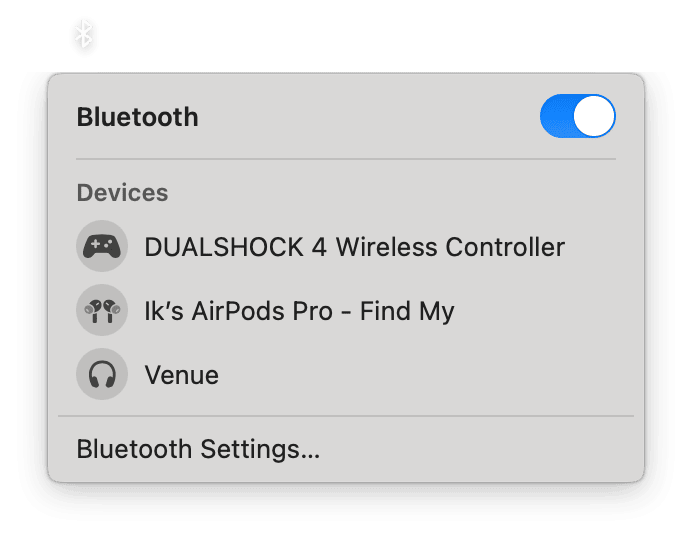Open Bluetooth Settings…
The width and height of the screenshot is (692, 538).
pyautogui.click(x=198, y=449)
